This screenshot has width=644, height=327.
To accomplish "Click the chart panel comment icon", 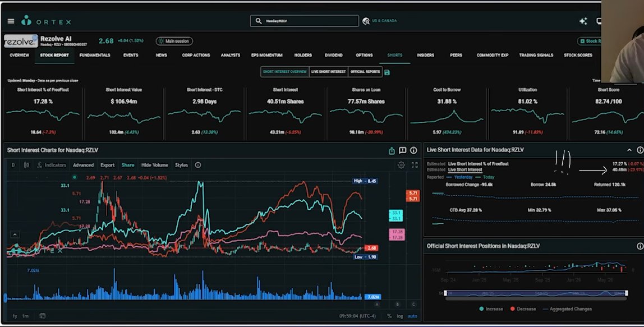I will pyautogui.click(x=403, y=150).
